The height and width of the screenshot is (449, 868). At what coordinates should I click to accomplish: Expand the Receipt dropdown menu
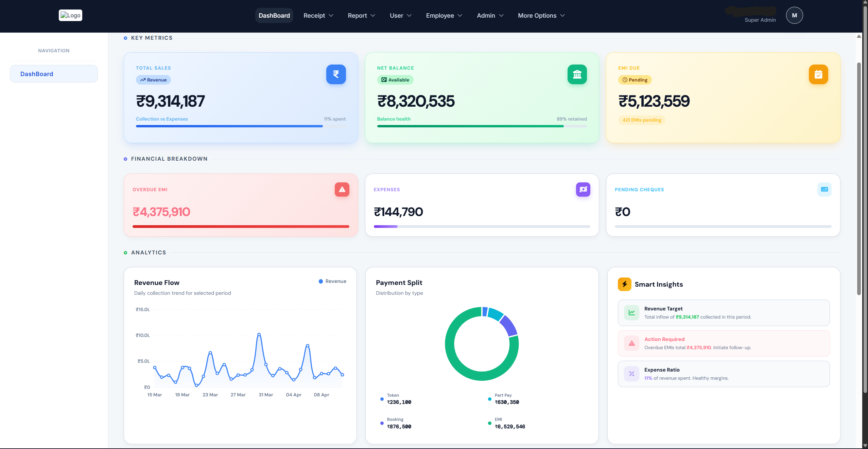318,15
